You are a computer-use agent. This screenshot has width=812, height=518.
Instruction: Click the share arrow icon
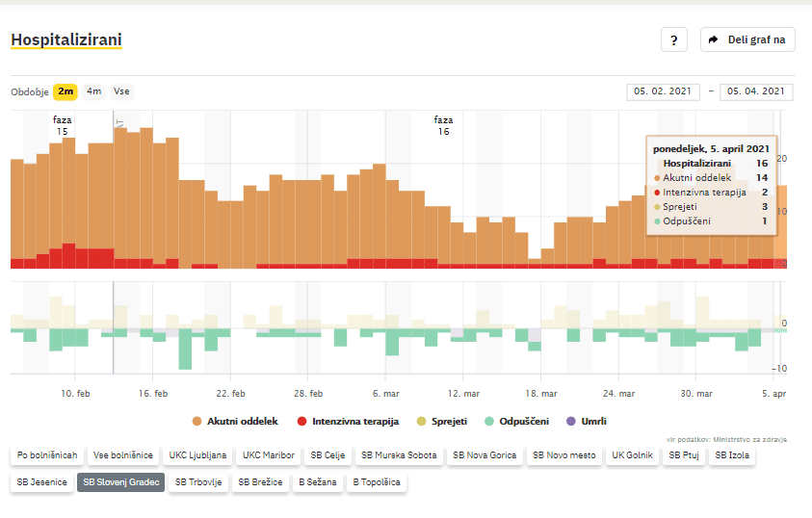(x=714, y=40)
